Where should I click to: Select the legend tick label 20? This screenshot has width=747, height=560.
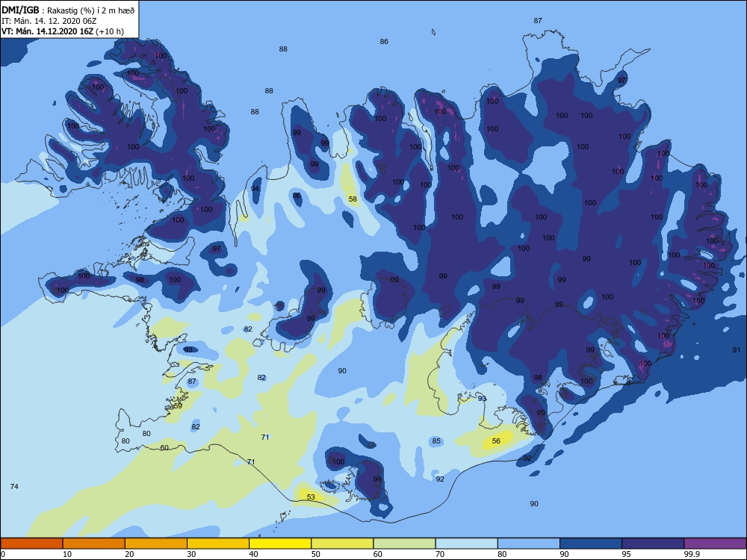[129, 554]
